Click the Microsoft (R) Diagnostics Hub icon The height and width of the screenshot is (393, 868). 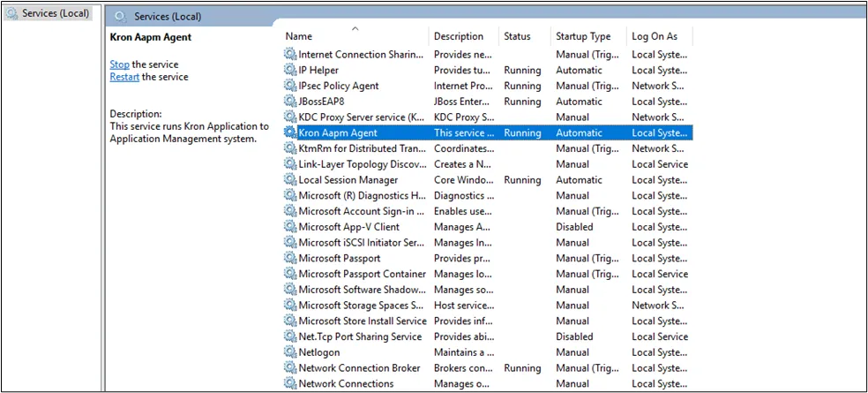290,195
